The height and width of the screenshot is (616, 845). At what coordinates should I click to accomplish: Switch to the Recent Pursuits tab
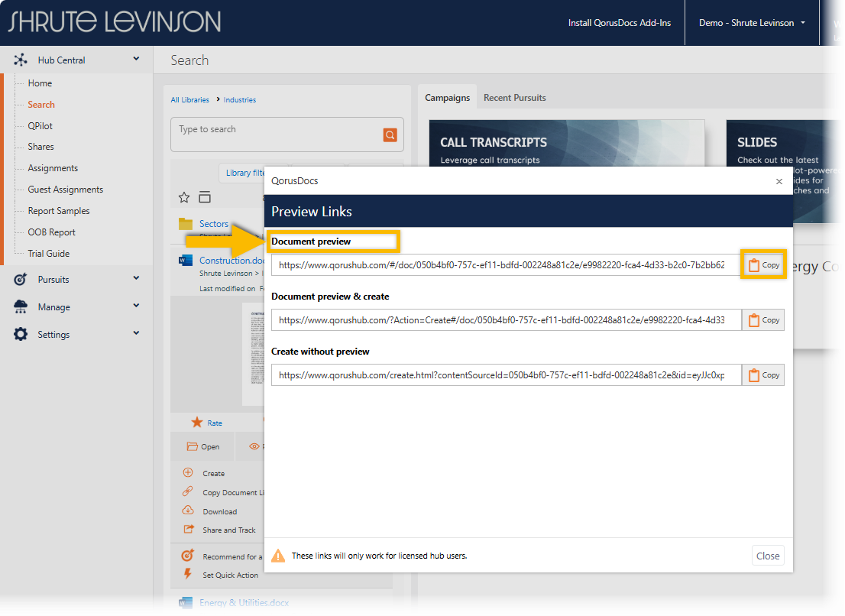click(x=514, y=98)
